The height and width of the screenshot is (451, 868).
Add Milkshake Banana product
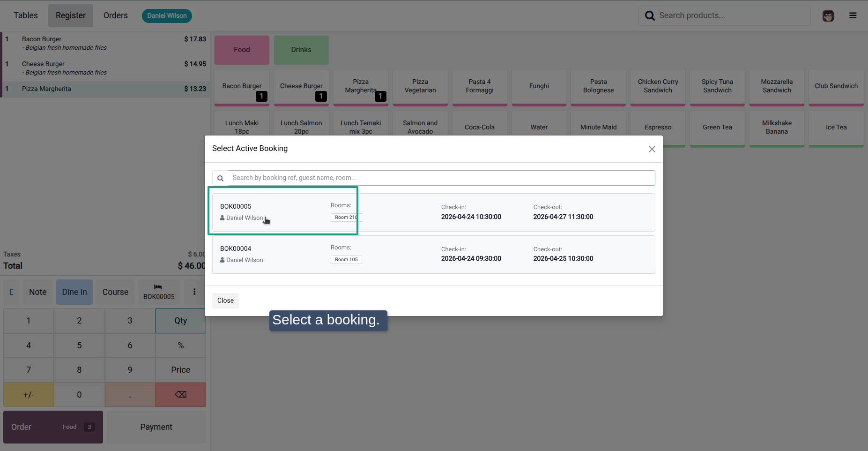(777, 128)
